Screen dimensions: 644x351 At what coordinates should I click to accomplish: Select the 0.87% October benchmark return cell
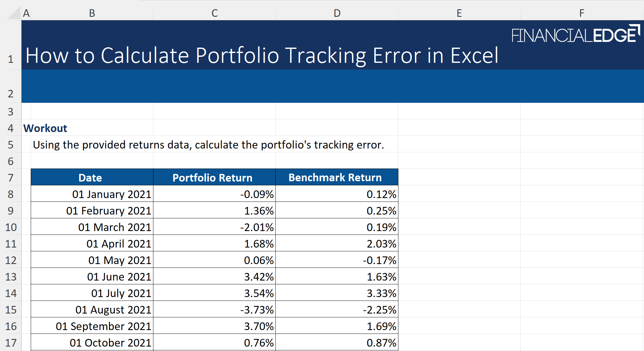(x=337, y=342)
